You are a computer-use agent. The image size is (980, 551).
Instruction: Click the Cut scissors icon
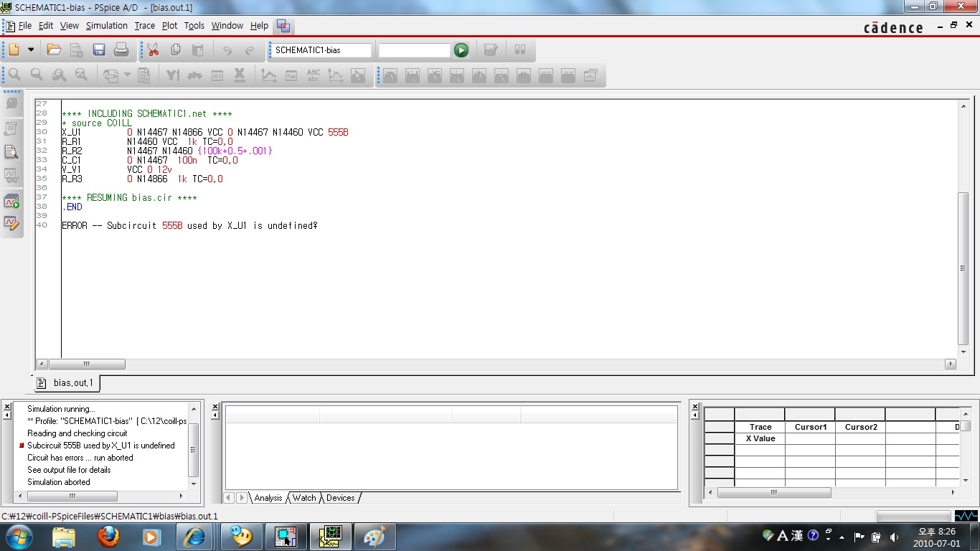point(154,50)
